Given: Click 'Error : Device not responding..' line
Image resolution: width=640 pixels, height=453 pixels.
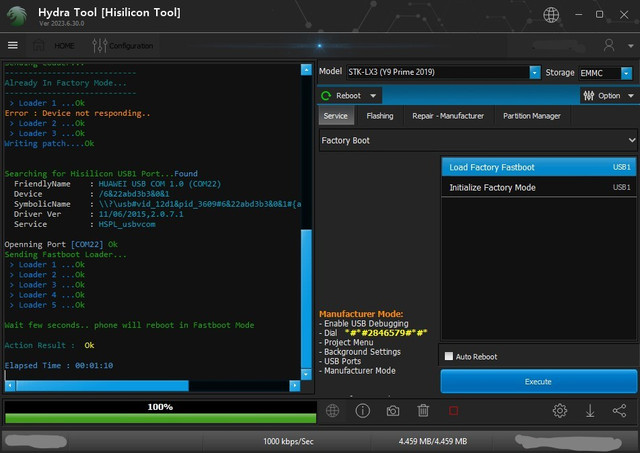Looking at the screenshot, I should pos(78,113).
